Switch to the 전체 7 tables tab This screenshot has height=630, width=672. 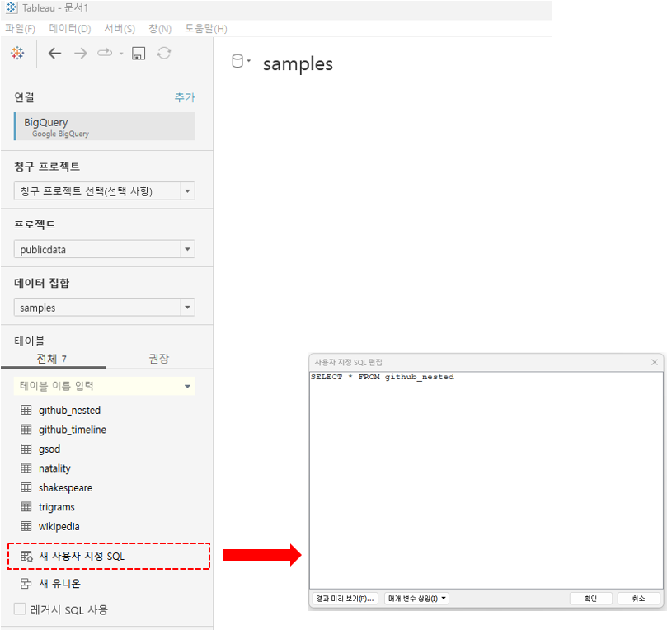[x=52, y=359]
